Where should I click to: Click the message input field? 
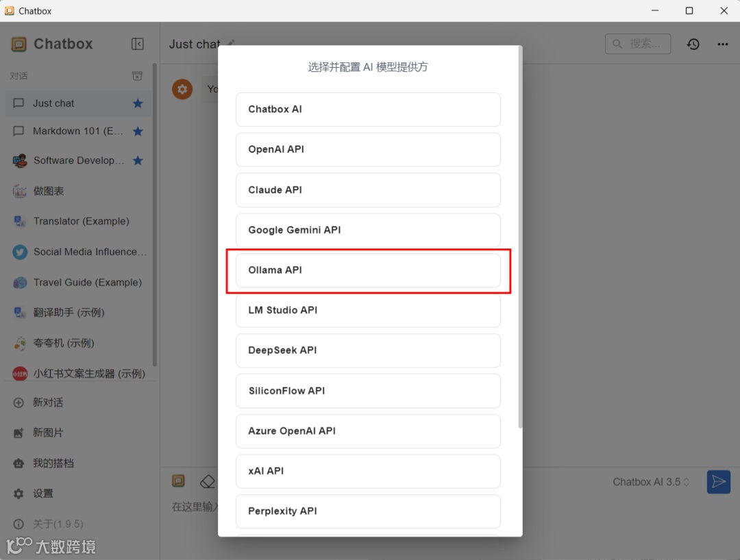click(195, 507)
